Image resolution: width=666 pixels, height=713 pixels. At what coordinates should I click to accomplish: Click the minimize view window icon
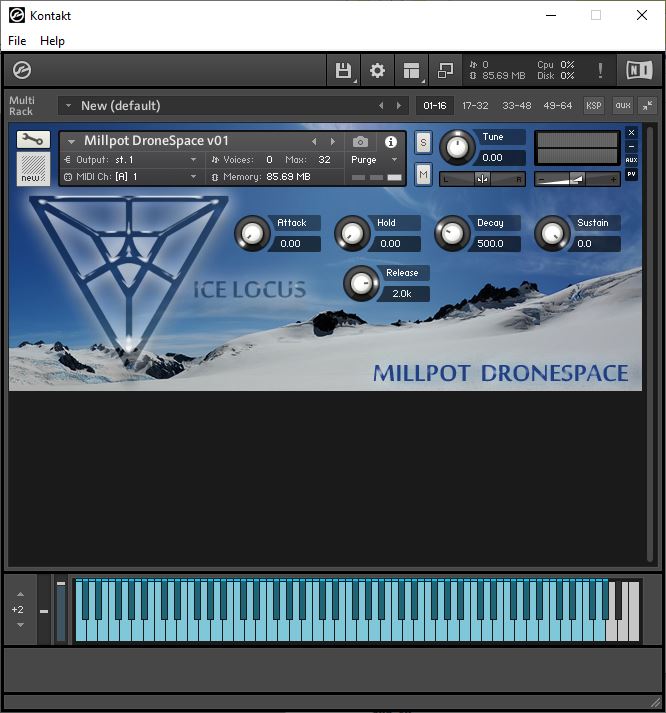445,70
